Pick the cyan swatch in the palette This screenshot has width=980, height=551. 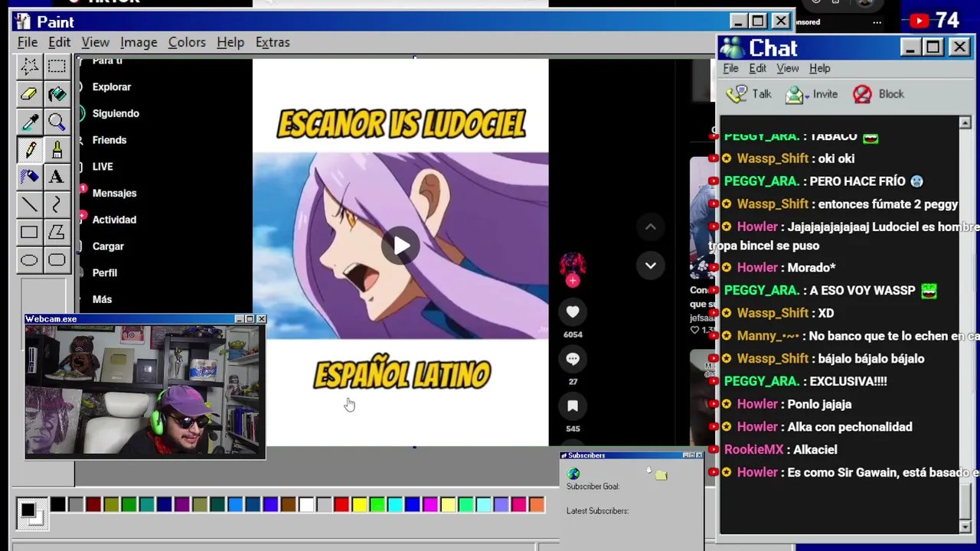pos(395,504)
